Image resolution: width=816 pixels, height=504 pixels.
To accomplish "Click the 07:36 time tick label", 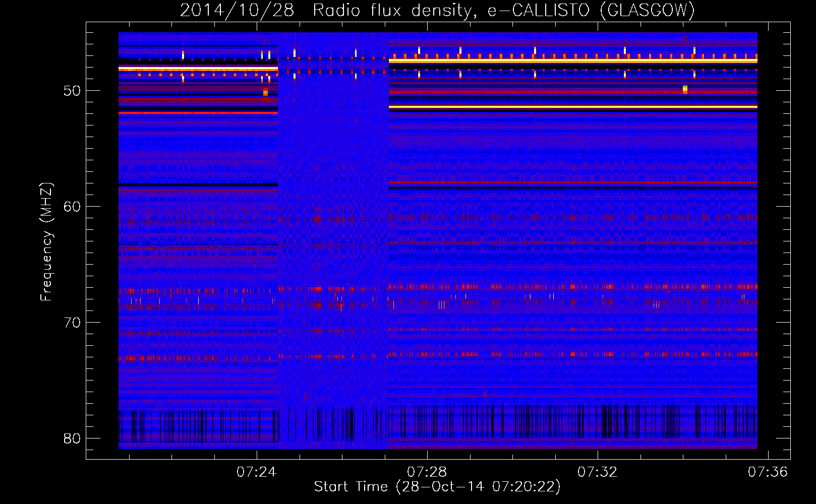I will coord(768,472).
